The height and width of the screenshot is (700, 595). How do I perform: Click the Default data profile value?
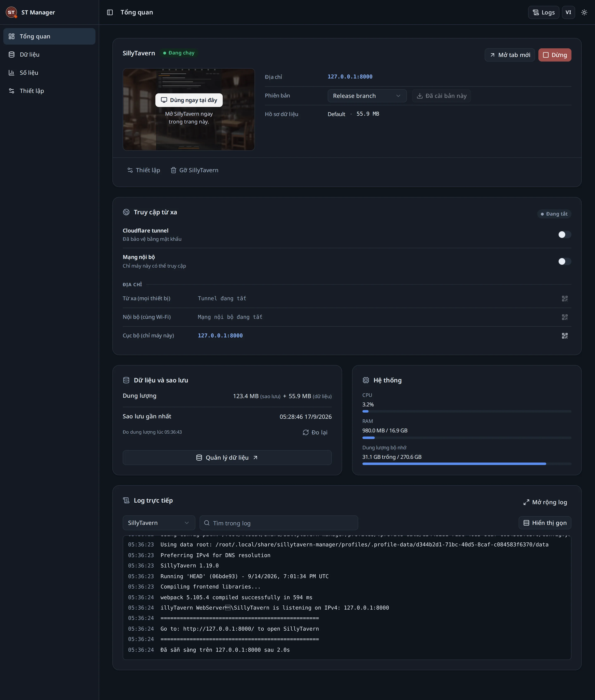tap(336, 114)
